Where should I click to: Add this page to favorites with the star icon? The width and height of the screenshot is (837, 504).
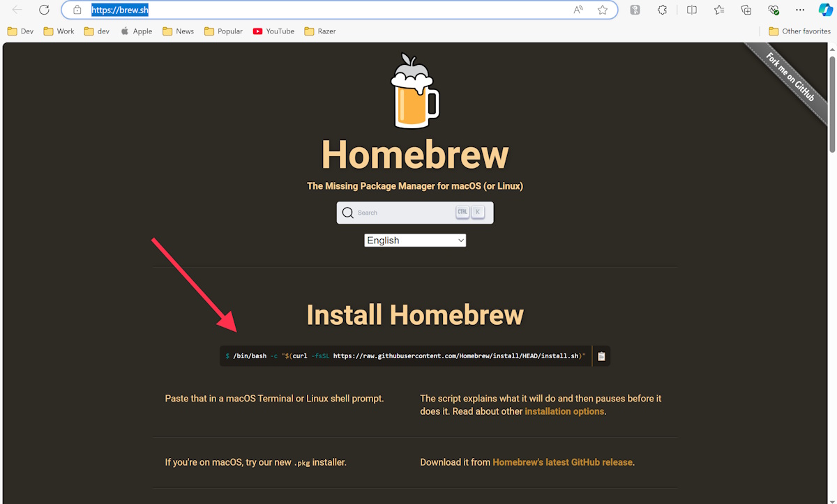(x=602, y=10)
